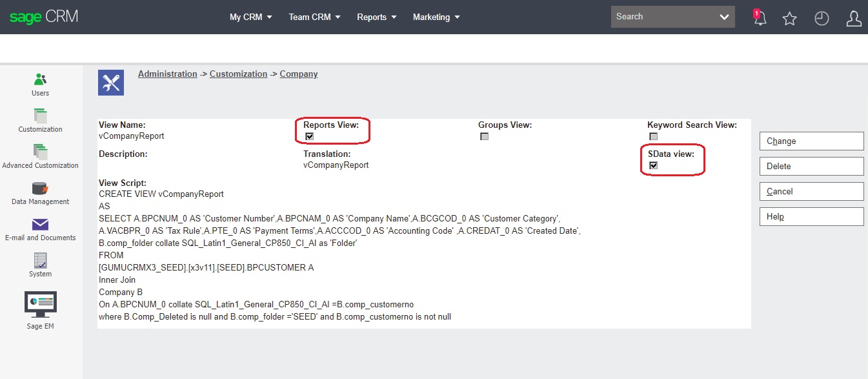Screen dimensions: 868x379
Task: Open the search options dropdown arrow
Action: click(x=724, y=17)
